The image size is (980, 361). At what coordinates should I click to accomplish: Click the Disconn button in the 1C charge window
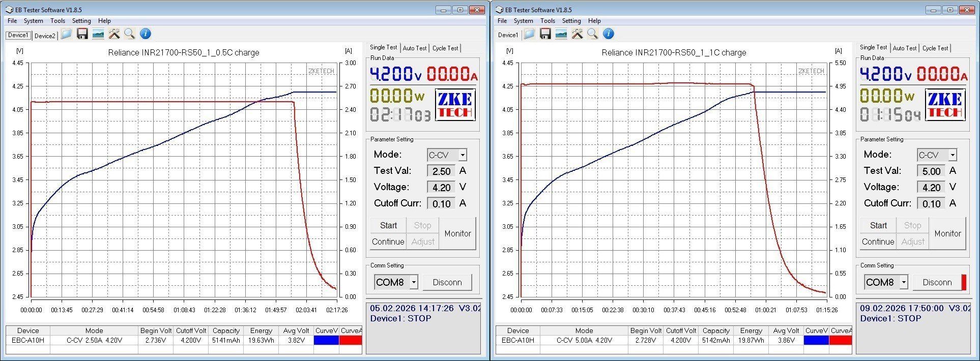click(x=937, y=282)
